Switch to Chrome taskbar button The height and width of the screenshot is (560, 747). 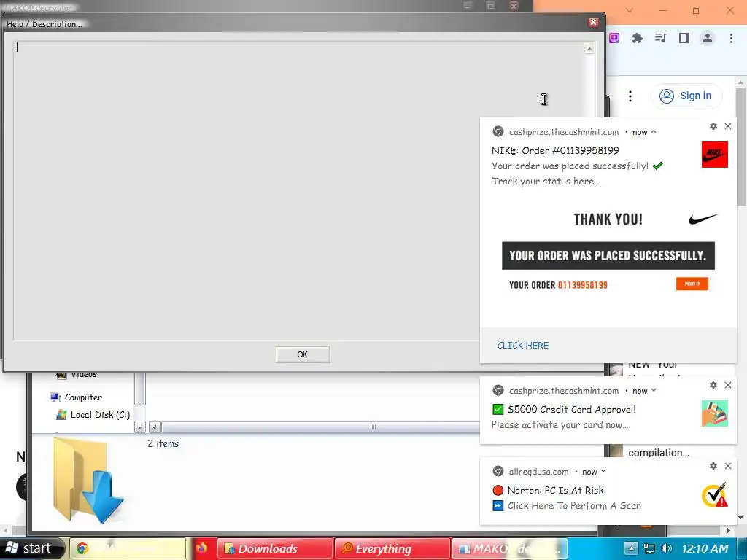[x=127, y=548]
